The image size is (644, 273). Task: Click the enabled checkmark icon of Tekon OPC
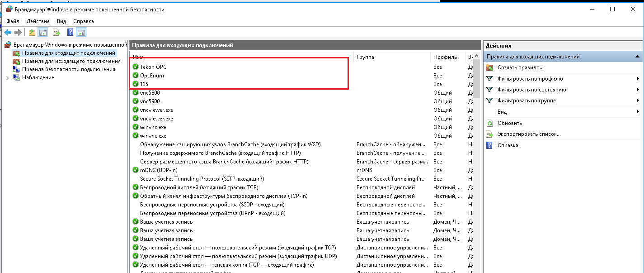[x=136, y=67]
